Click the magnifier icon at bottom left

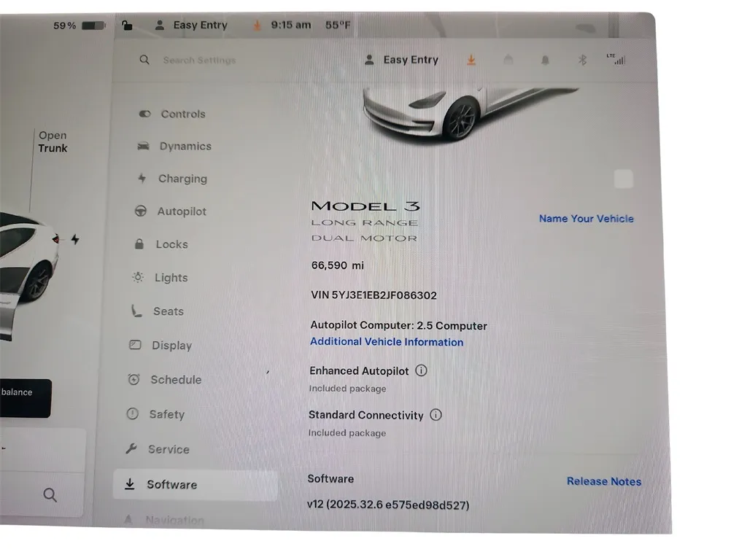[x=50, y=495]
